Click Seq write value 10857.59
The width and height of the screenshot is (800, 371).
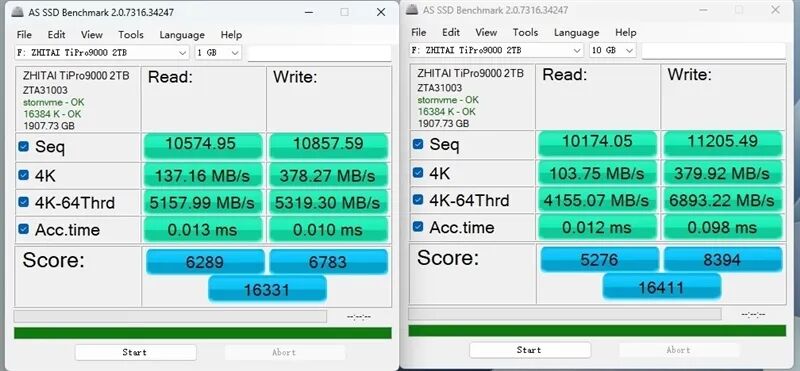coord(328,146)
